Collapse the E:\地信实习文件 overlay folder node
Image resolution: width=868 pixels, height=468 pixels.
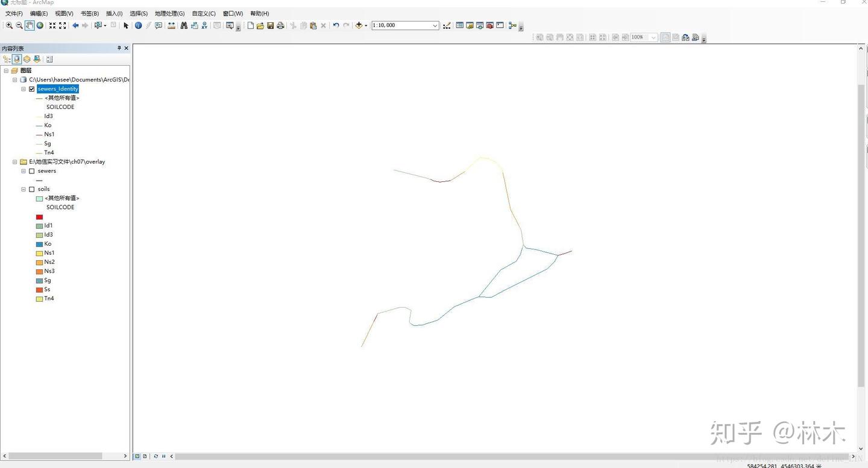[x=15, y=161]
